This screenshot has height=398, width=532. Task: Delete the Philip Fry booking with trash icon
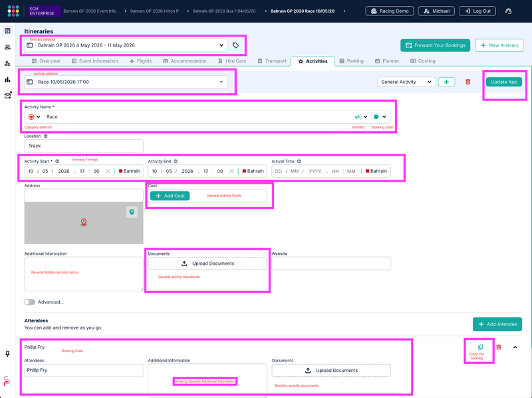[498, 347]
